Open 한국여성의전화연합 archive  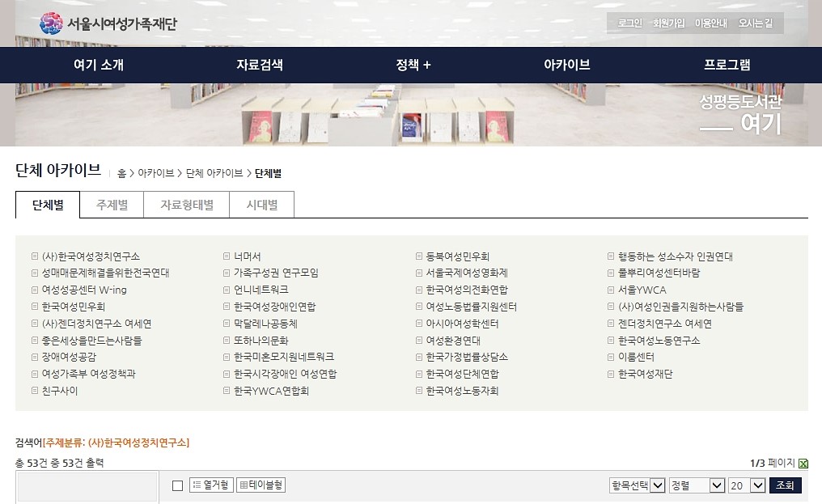tap(467, 290)
